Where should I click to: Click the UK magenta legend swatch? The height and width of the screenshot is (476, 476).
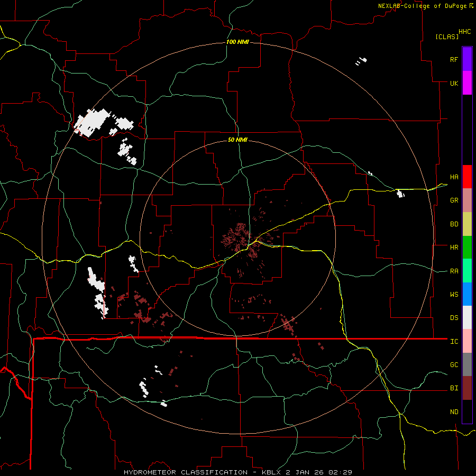(467, 83)
